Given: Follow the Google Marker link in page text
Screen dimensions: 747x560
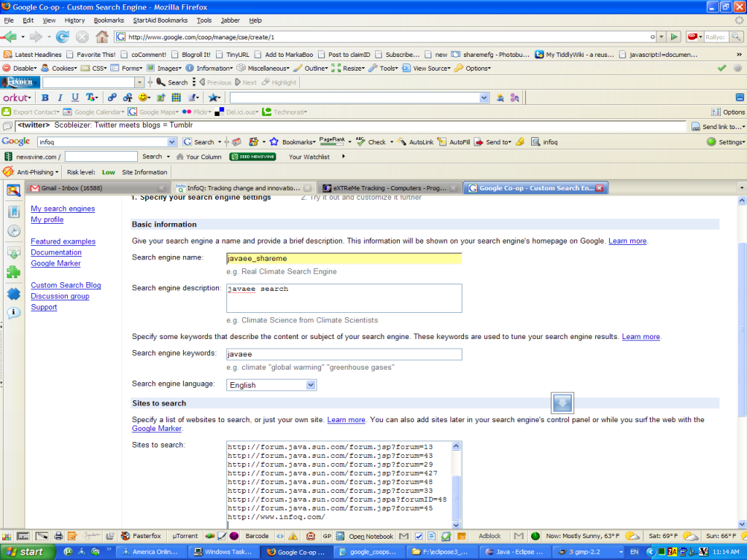Looking at the screenshot, I should [157, 429].
